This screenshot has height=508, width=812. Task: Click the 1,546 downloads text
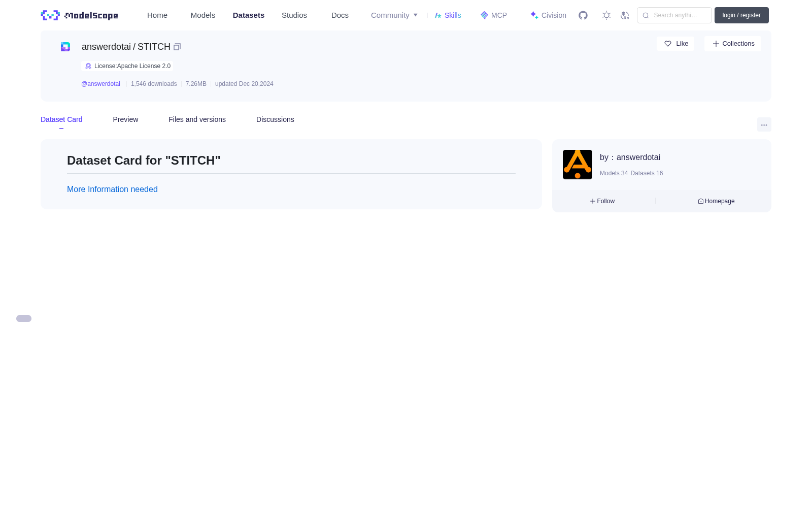coord(154,84)
